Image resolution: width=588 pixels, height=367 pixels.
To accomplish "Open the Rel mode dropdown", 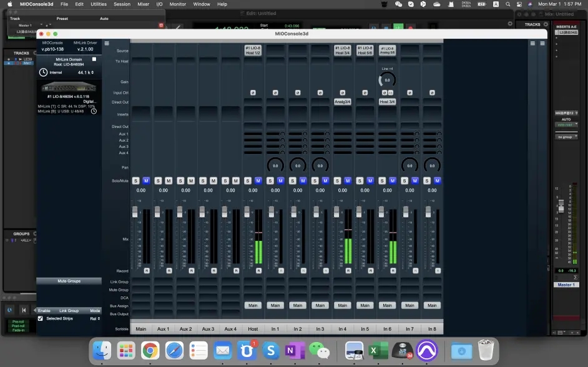I will (x=94, y=318).
